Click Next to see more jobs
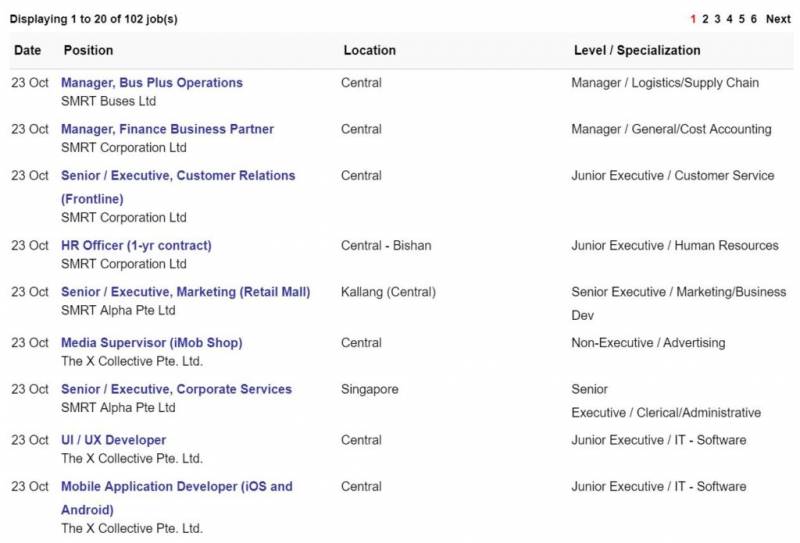The width and height of the screenshot is (800, 543). [778, 19]
